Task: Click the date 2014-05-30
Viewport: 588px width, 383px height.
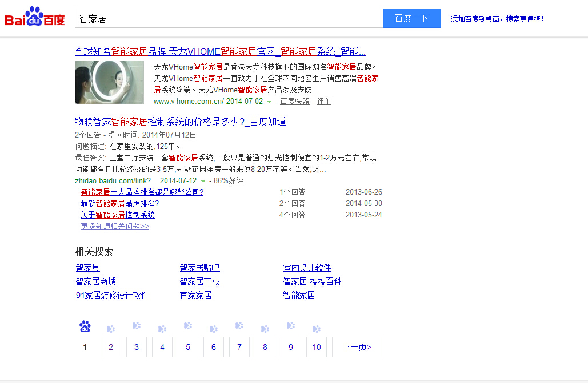Action: [364, 203]
